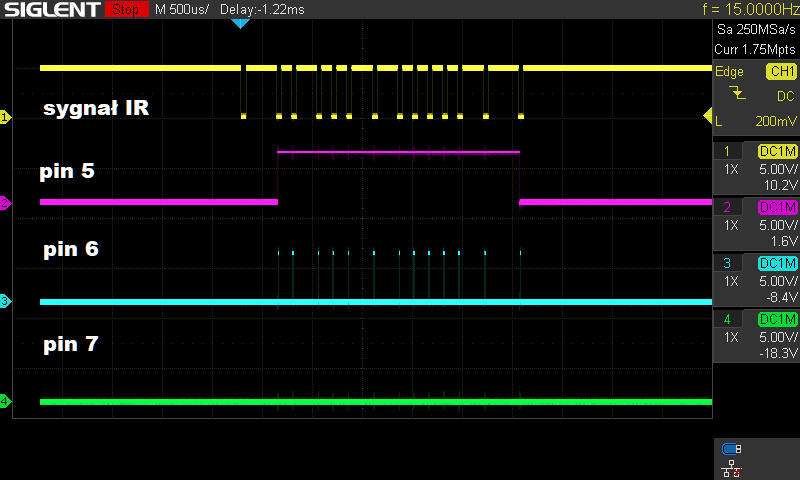Click the pin 6 waveform label
This screenshot has height=480, width=800.
click(x=71, y=249)
